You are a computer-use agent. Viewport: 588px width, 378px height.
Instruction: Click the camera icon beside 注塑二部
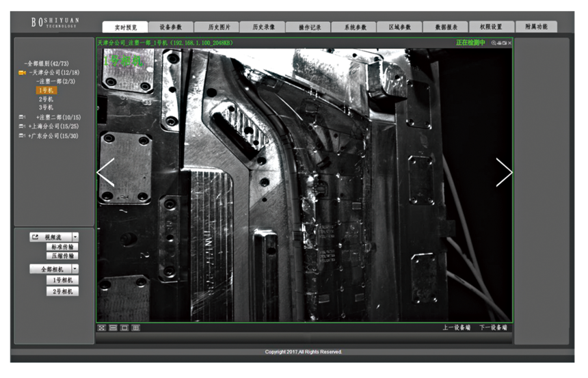click(22, 118)
